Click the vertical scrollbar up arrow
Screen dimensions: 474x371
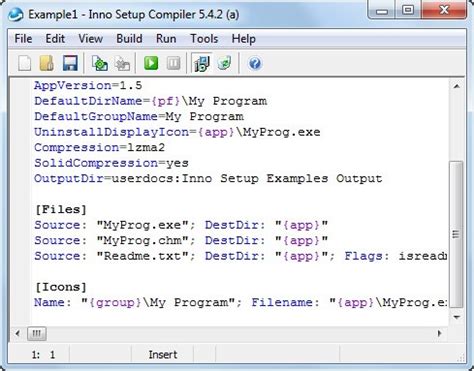click(x=457, y=86)
